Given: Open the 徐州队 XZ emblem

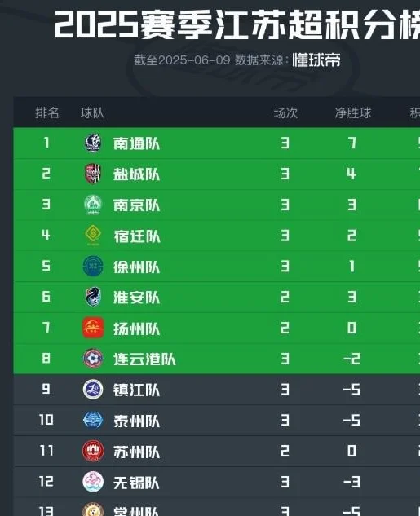Looking at the screenshot, I should (93, 267).
